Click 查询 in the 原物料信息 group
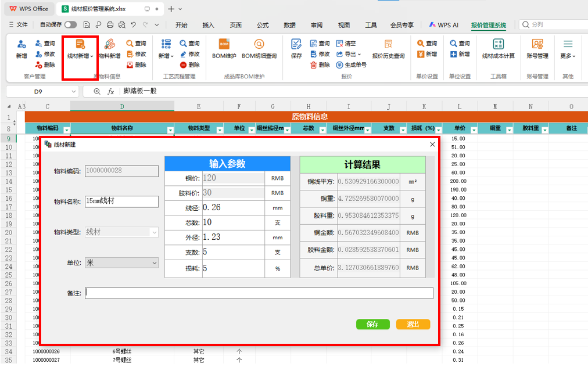The height and width of the screenshot is (367, 588). 137,44
